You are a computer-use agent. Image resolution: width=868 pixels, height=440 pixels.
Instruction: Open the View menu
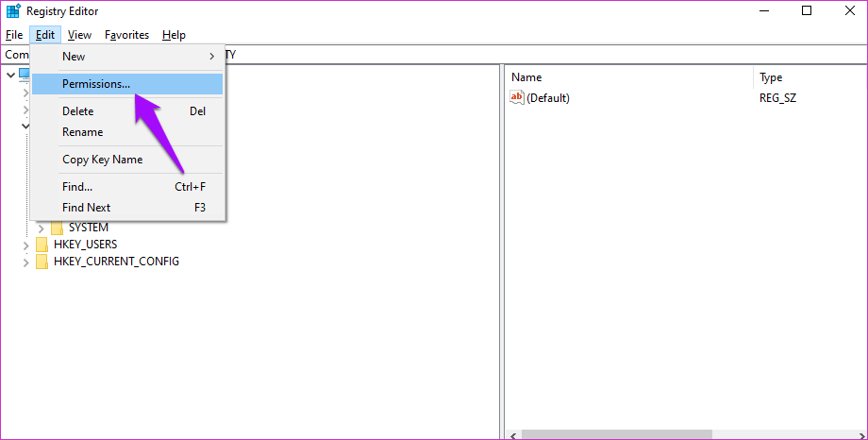coord(79,35)
